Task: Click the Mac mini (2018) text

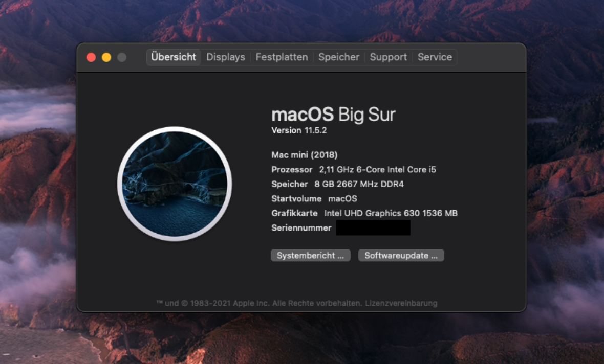Action: pos(305,155)
